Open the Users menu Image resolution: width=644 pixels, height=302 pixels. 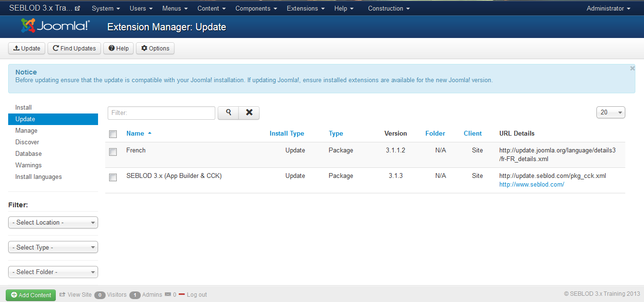click(141, 8)
